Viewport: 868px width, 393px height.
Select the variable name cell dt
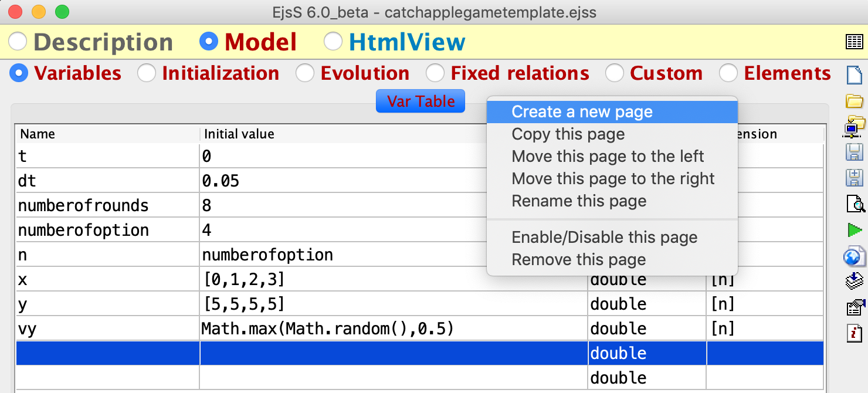[107, 181]
